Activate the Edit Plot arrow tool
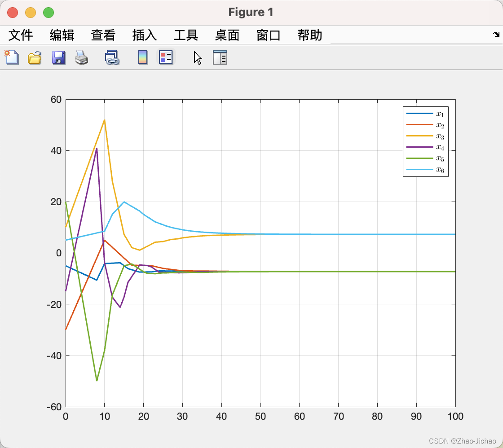Screen dimensions: 503x448 (198, 58)
